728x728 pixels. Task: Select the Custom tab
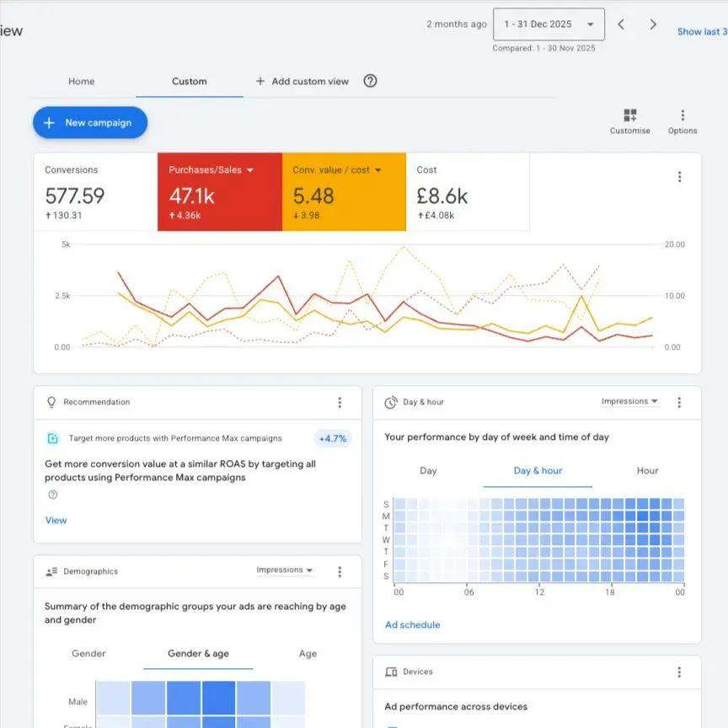(x=190, y=81)
